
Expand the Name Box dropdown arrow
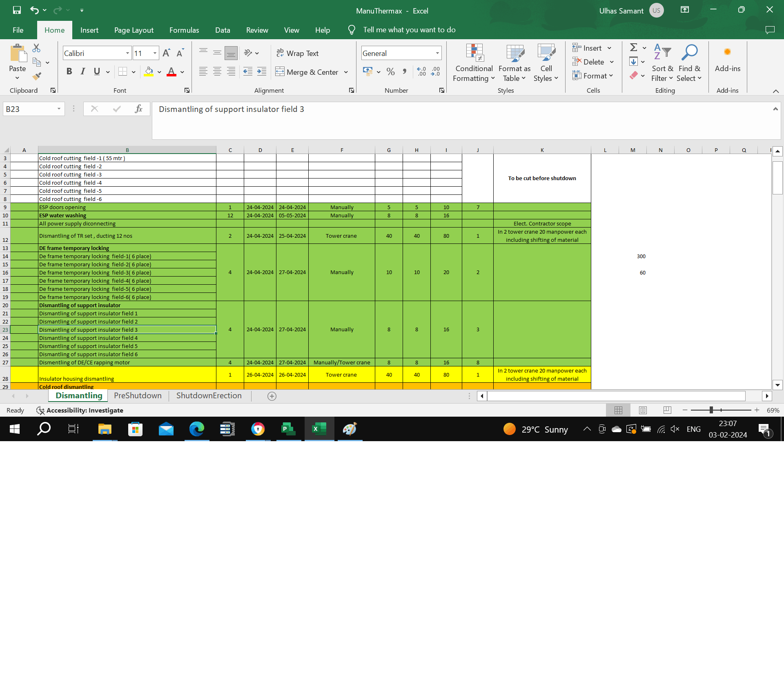pos(59,109)
